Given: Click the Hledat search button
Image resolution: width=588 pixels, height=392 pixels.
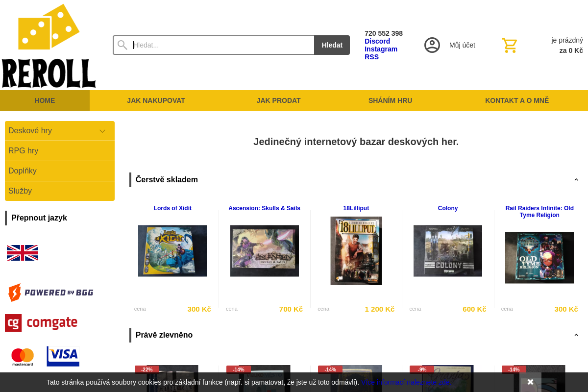Looking at the screenshot, I should coord(332,45).
